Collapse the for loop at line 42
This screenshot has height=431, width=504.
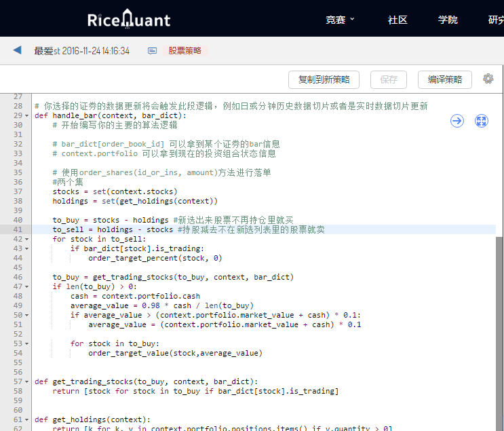[26, 239]
